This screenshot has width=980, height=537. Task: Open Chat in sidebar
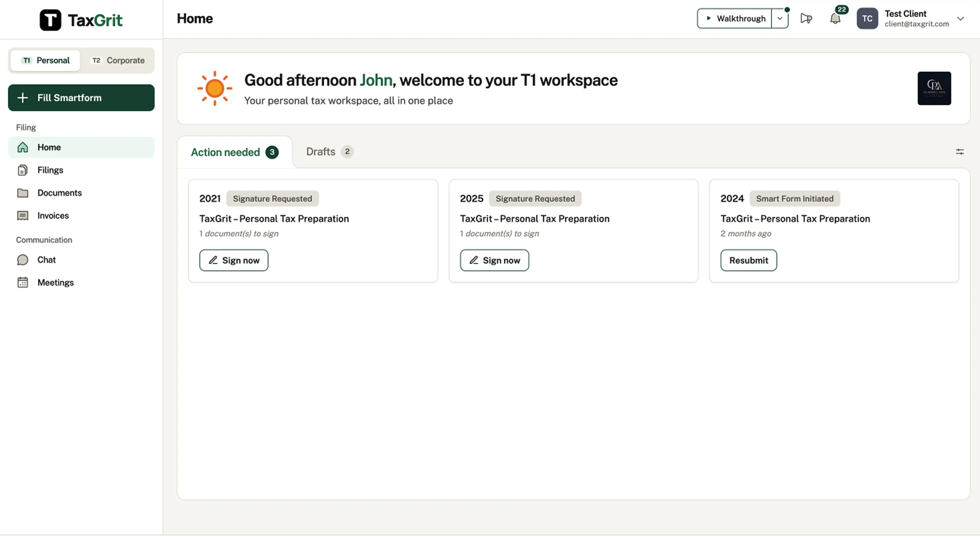[81, 260]
